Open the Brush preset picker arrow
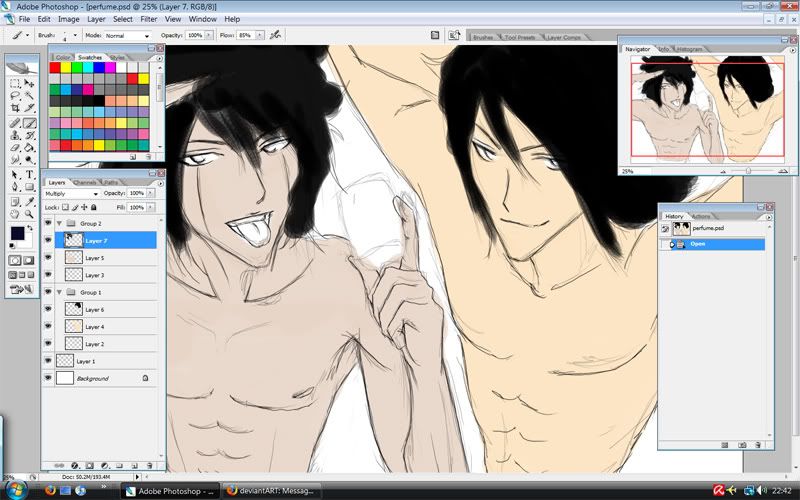Viewport: 800px width, 500px height. (75, 35)
